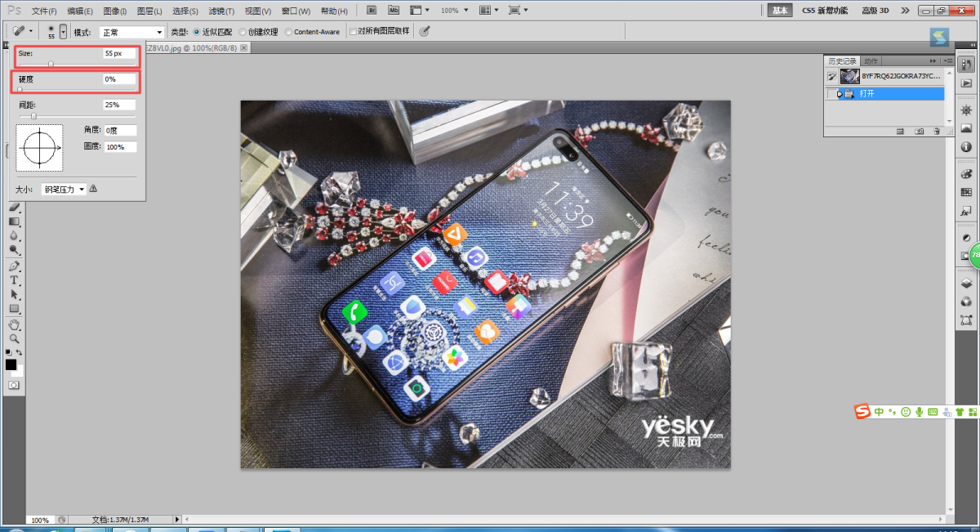Select the Gradient tool
Screen dimensions: 980x532
(14, 221)
